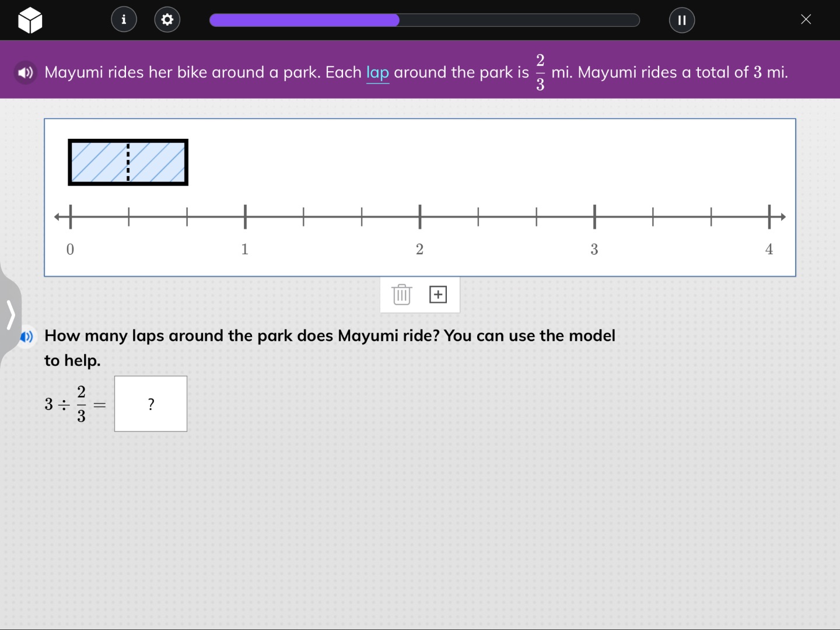The width and height of the screenshot is (840, 630).
Task: Click the white cube logo icon
Action: (x=30, y=20)
